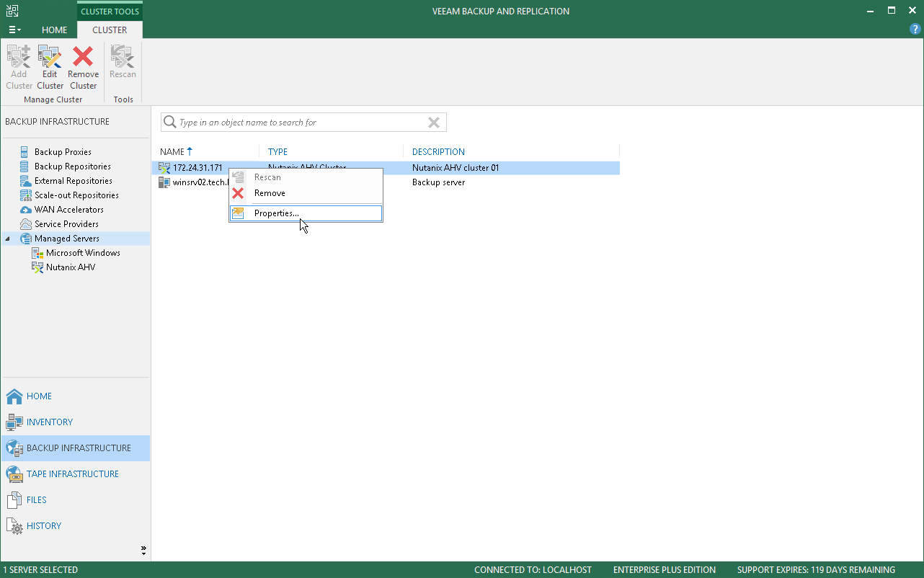924x578 pixels.
Task: Open the TAPE INFRASTRUCTURE navigation view
Action: 76,474
